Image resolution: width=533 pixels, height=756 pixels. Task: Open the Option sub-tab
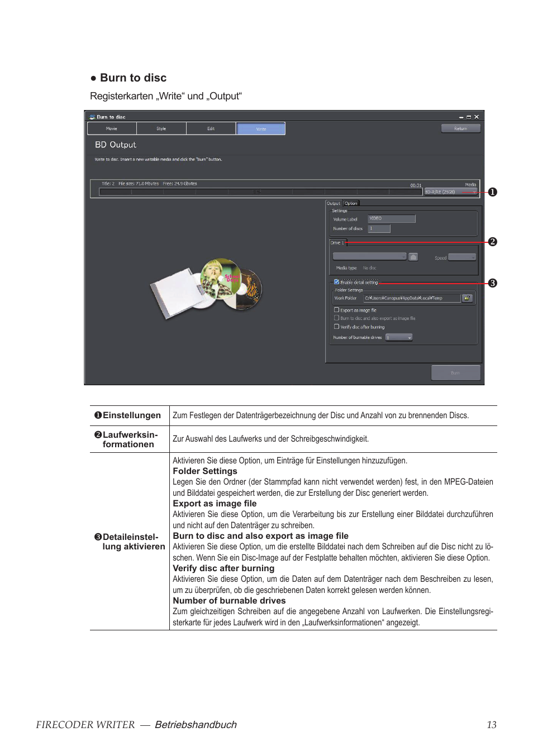pos(351,203)
